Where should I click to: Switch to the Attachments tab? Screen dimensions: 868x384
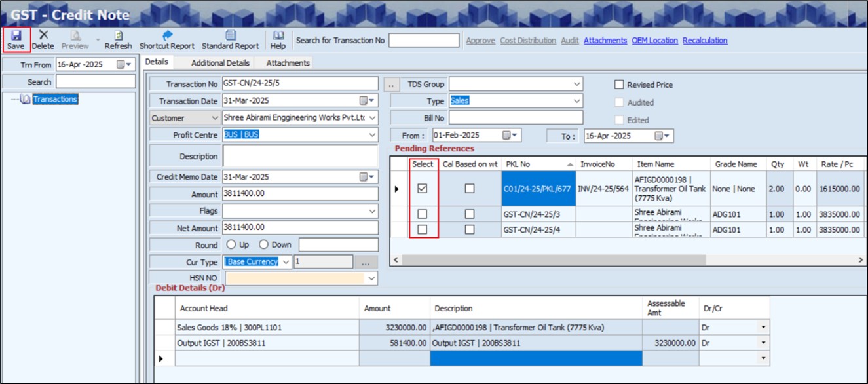[288, 63]
